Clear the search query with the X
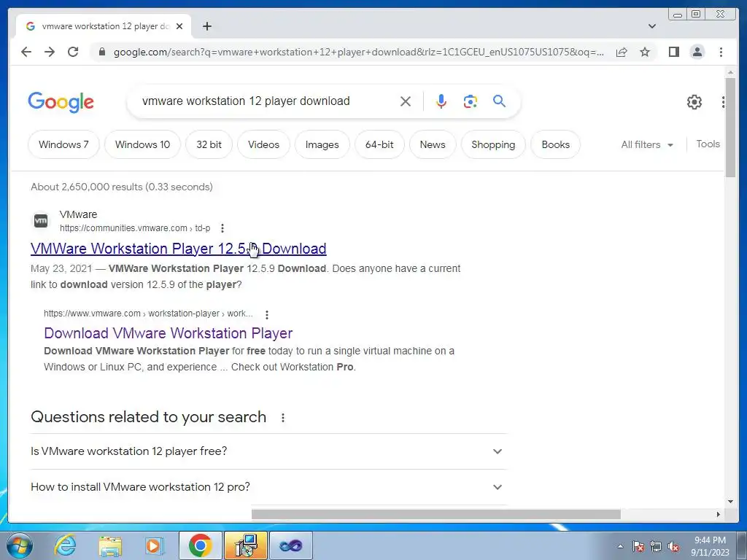The width and height of the screenshot is (747, 560). [406, 101]
